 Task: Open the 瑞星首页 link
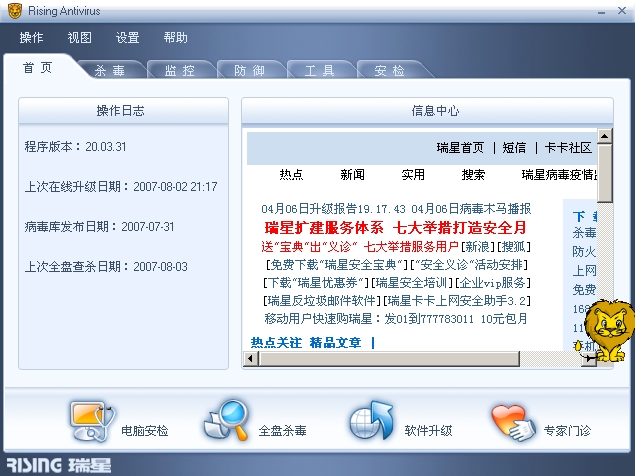tap(460, 147)
